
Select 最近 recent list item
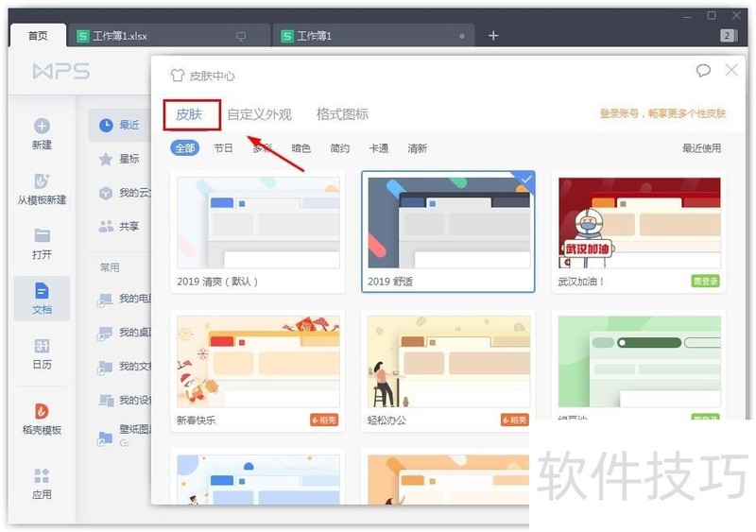click(120, 125)
